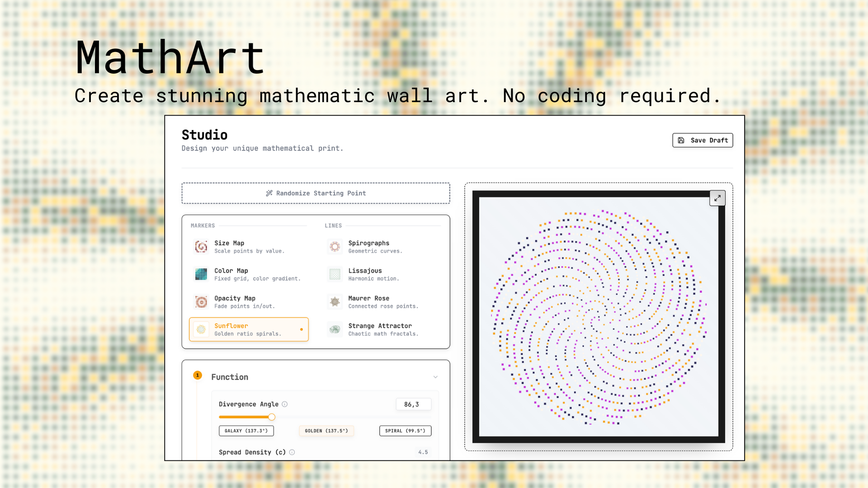868x488 pixels.
Task: Open the Spread Density info popup
Action: pyautogui.click(x=292, y=452)
